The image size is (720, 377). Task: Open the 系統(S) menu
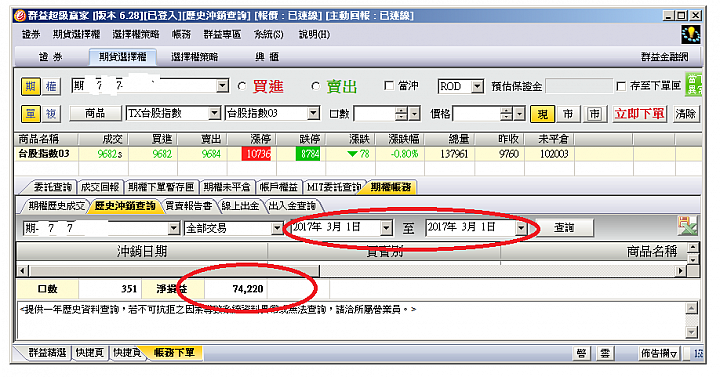[x=269, y=34]
